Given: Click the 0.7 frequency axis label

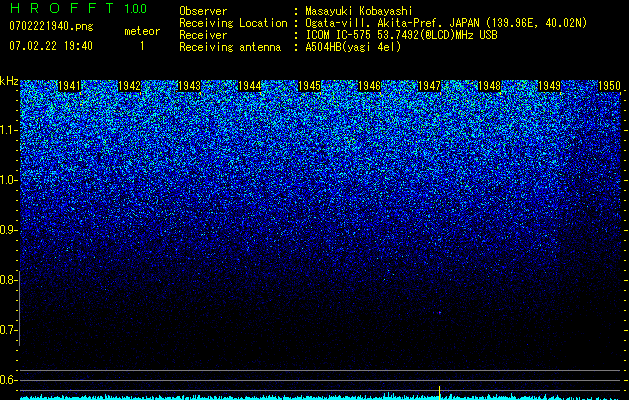Looking at the screenshot, I should [7, 330].
